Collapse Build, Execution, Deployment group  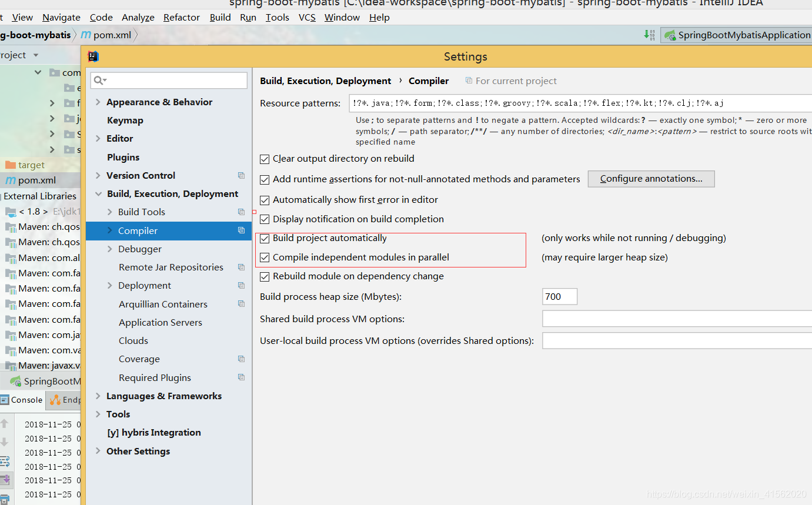click(98, 194)
